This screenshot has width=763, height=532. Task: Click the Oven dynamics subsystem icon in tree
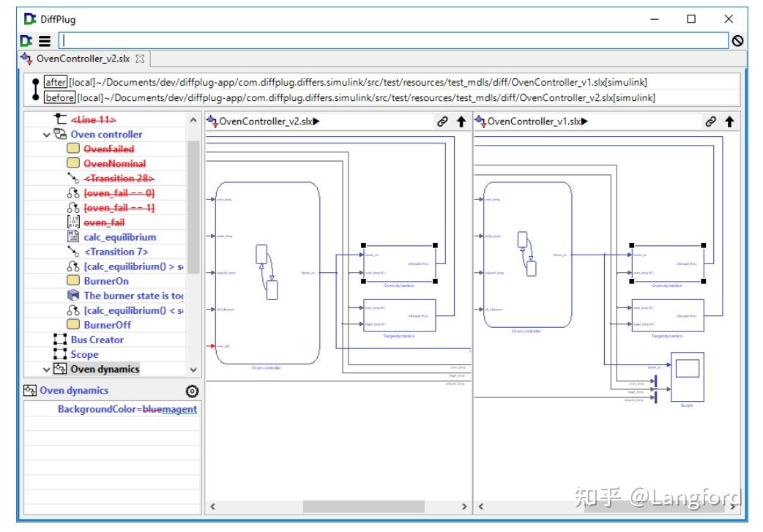[x=60, y=369]
